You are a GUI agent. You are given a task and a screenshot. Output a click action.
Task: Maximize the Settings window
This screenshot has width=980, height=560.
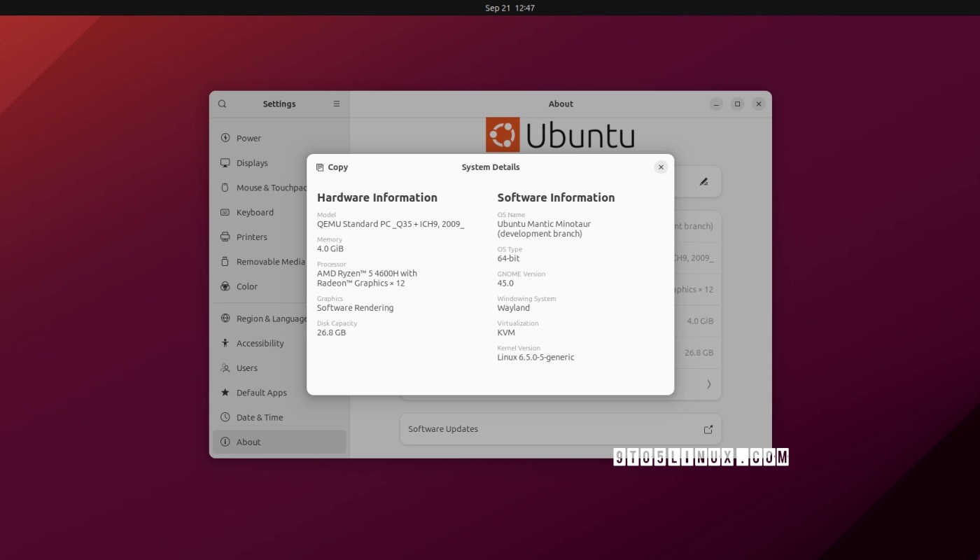[x=737, y=104]
